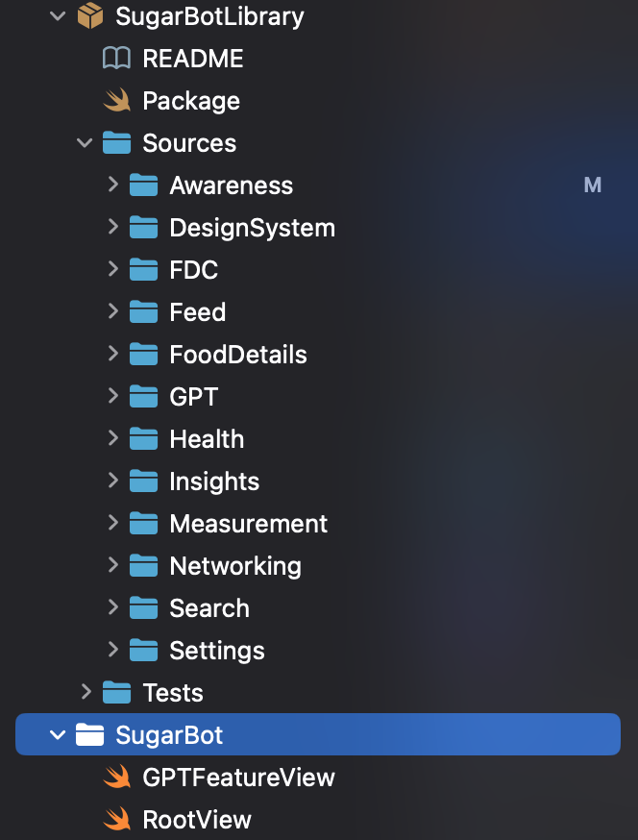Click the Awareness folder icon

click(x=143, y=185)
